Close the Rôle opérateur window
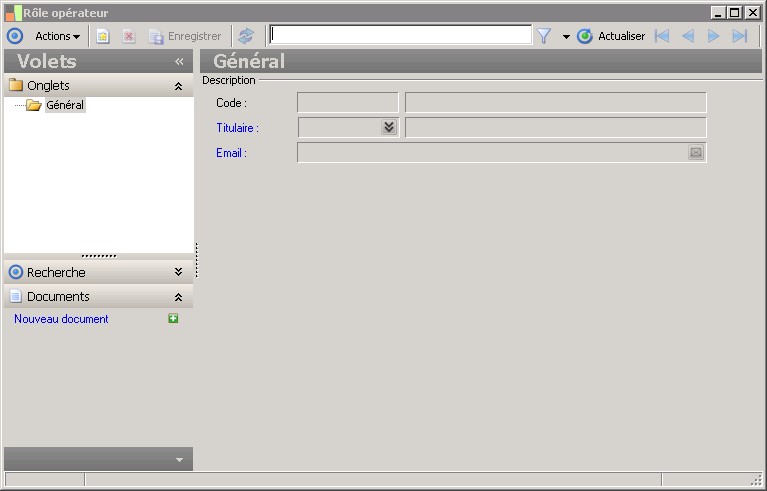This screenshot has height=491, width=767. 752,13
